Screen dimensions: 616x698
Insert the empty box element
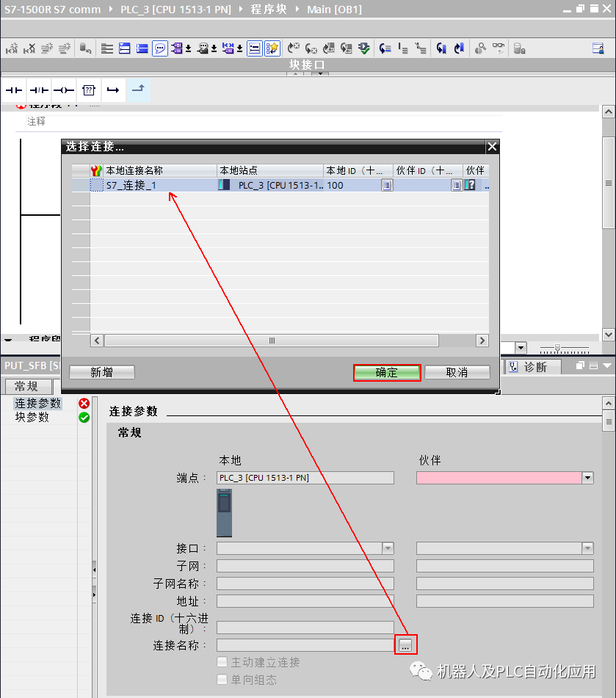click(88, 90)
